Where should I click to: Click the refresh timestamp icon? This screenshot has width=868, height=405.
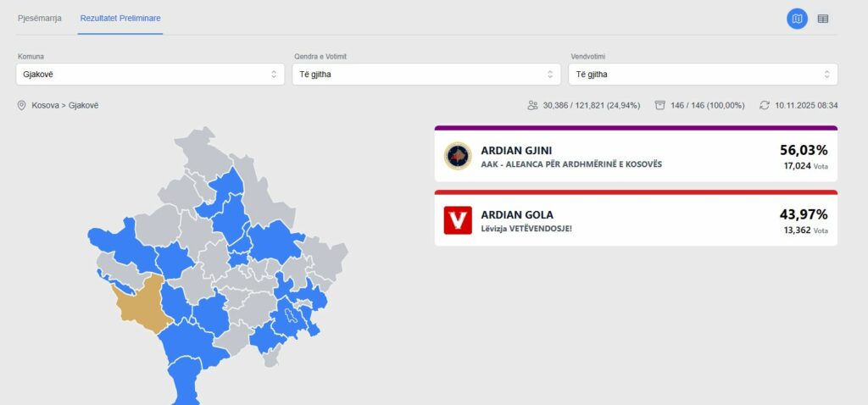[764, 105]
